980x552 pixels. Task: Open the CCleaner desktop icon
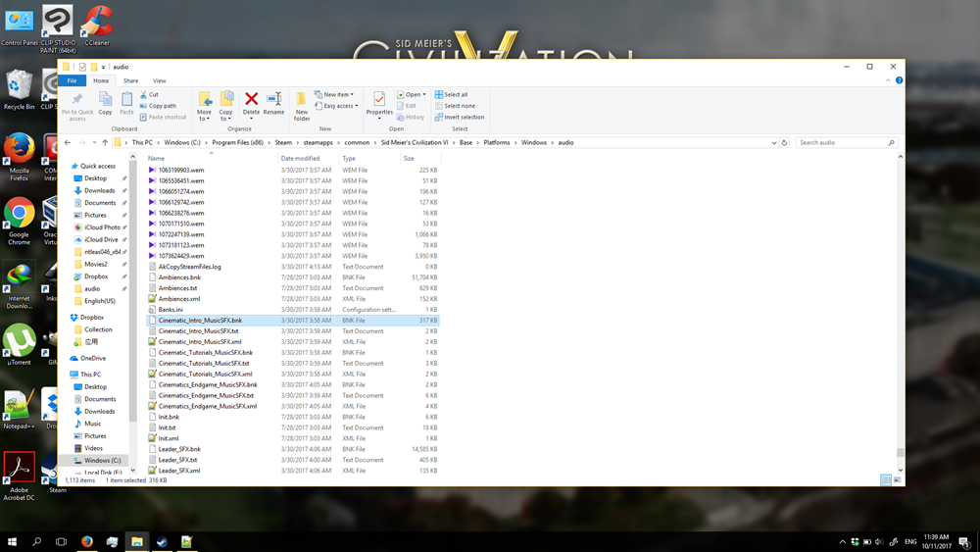tap(97, 25)
